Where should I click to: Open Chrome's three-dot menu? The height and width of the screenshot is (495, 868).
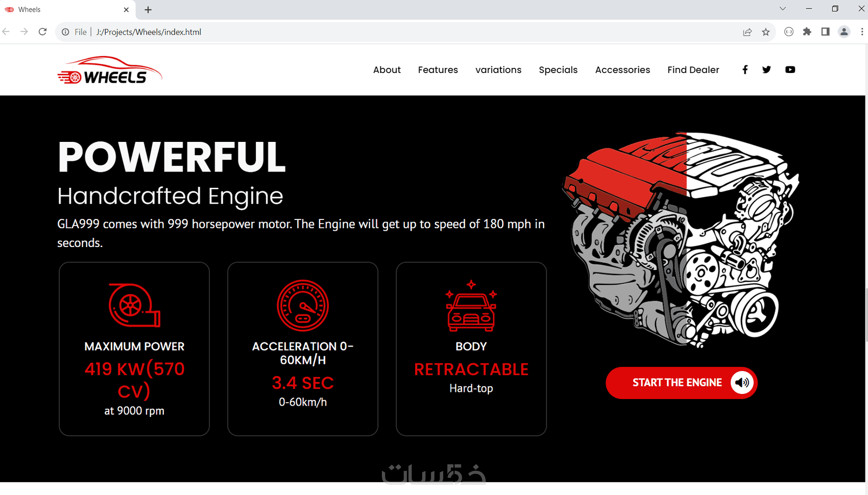(x=862, y=32)
